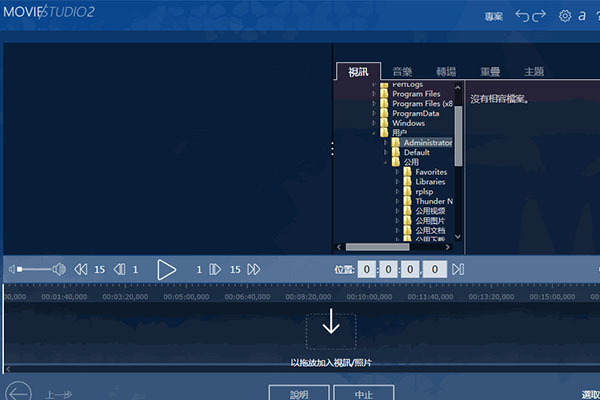600x400 pixels.
Task: Click folder tree horizontal scroll-left arrow
Action: [x=339, y=247]
